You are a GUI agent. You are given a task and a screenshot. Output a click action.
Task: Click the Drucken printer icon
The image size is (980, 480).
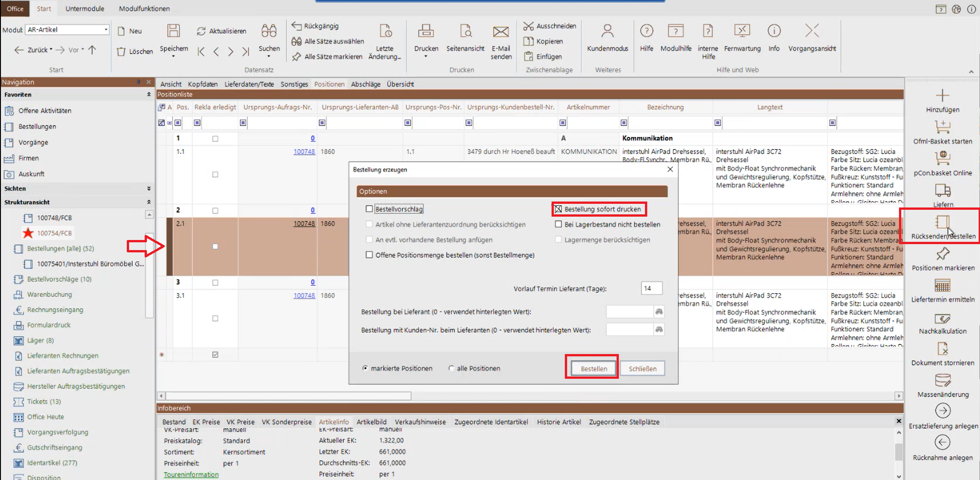(426, 31)
